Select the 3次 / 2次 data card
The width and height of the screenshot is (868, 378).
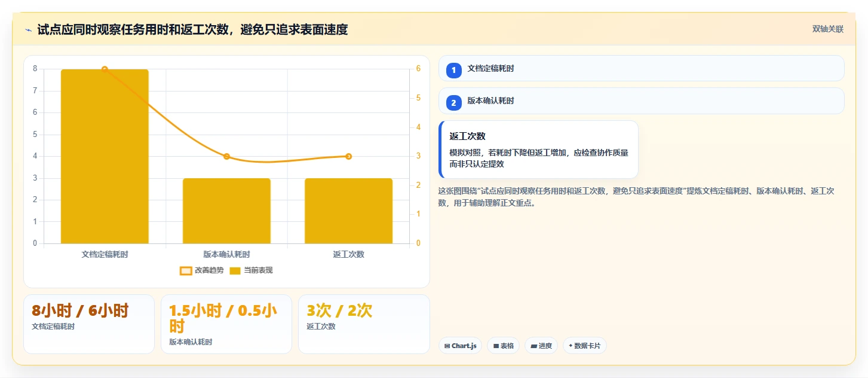click(364, 324)
